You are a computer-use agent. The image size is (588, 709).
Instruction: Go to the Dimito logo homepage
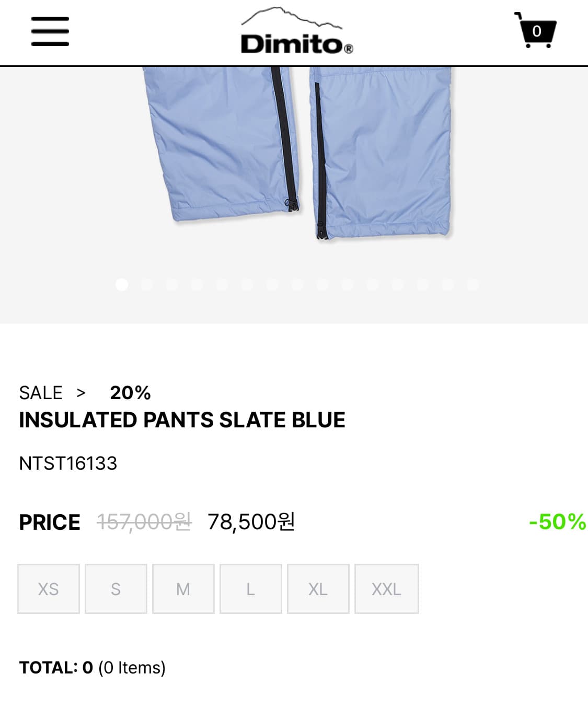pyautogui.click(x=296, y=31)
